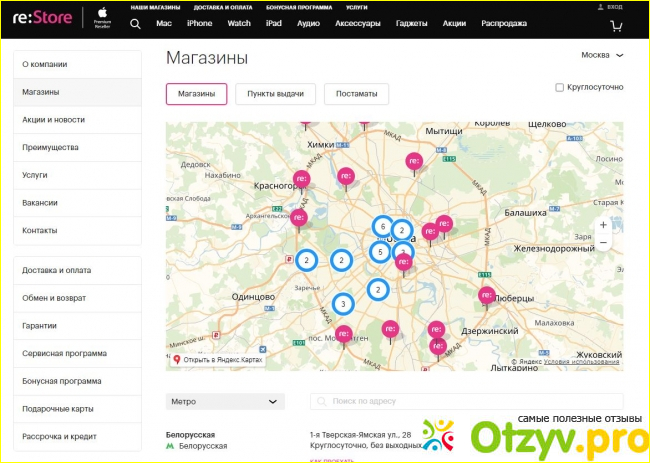Switch to the Постаматы tab
The width and height of the screenshot is (650, 463).
click(x=356, y=94)
